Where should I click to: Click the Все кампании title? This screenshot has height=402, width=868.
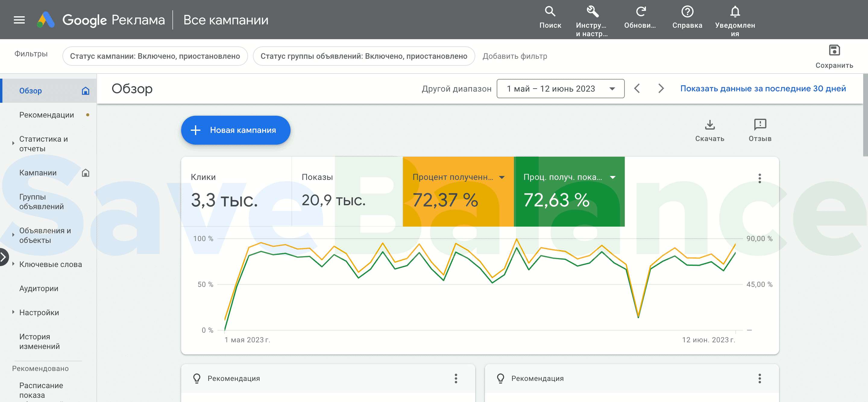(226, 20)
